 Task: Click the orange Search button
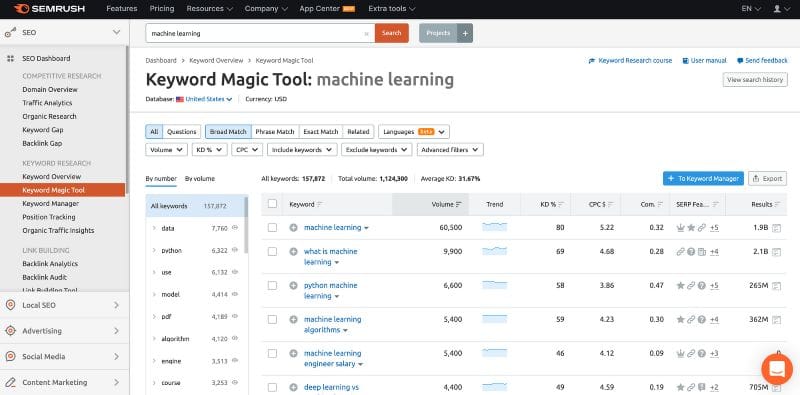pos(392,33)
